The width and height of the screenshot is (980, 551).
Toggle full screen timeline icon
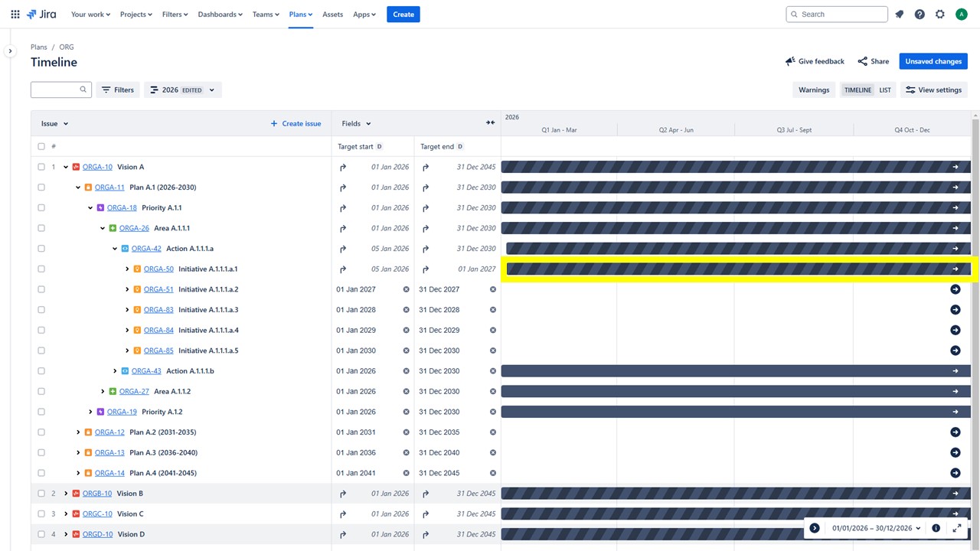pos(957,528)
